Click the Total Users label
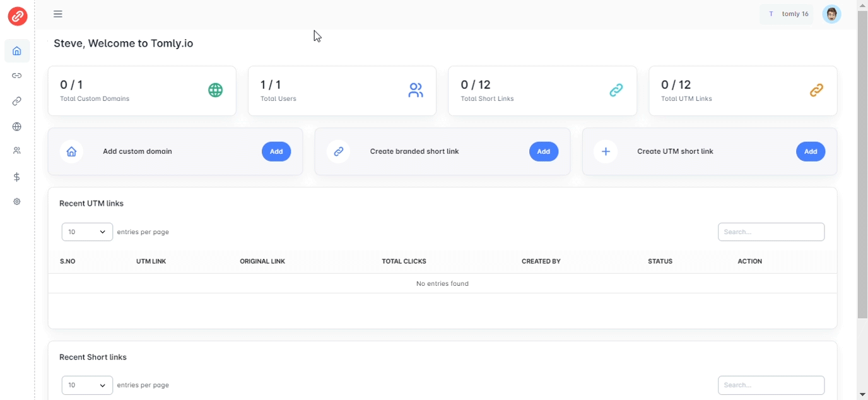This screenshot has height=400, width=868. (278, 98)
